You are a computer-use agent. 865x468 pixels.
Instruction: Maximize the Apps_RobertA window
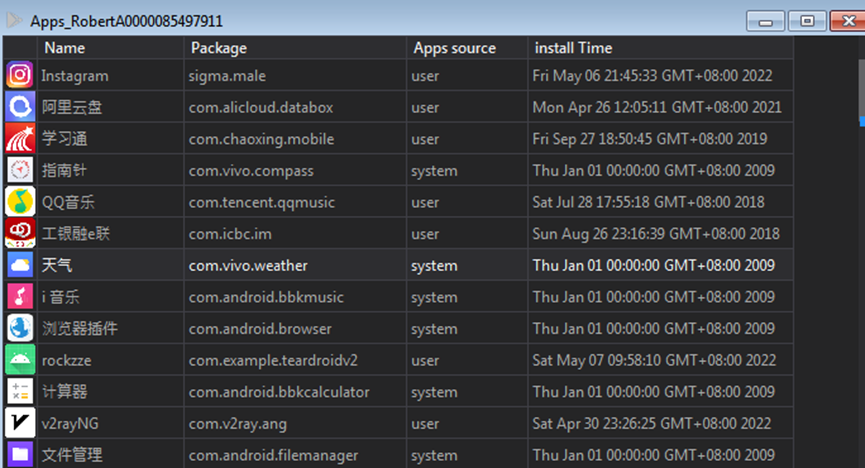click(x=807, y=21)
